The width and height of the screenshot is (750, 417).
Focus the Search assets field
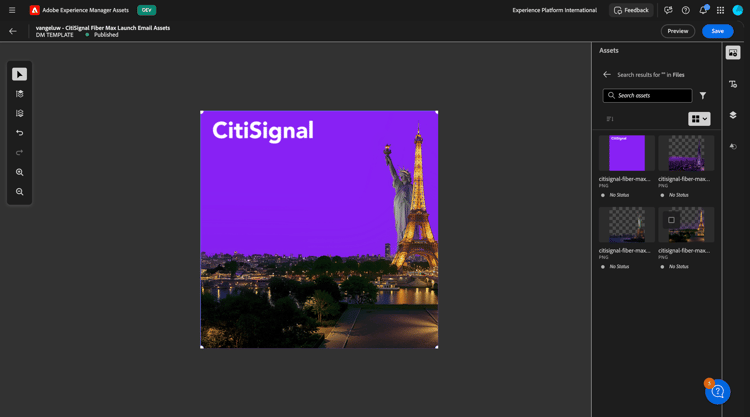coord(647,96)
